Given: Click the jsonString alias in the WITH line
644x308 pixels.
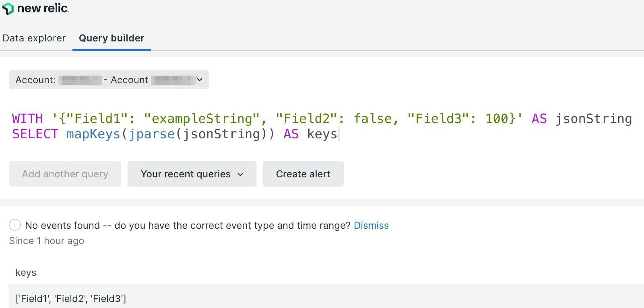Looking at the screenshot, I should 594,119.
